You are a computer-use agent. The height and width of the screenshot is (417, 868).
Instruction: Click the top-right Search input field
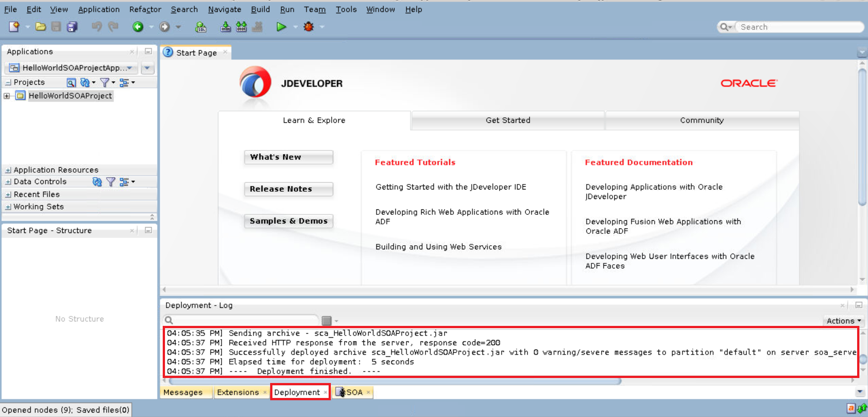click(800, 27)
